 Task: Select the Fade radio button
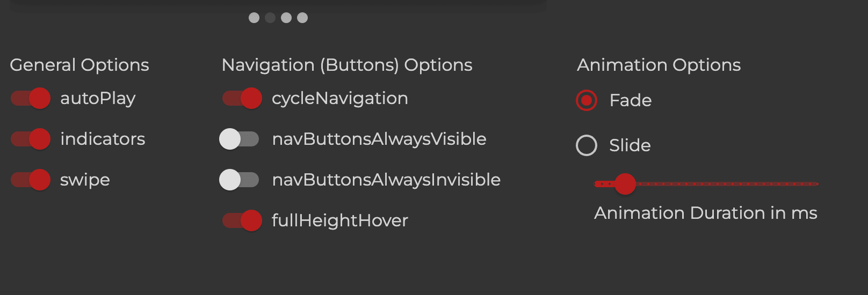[x=587, y=100]
